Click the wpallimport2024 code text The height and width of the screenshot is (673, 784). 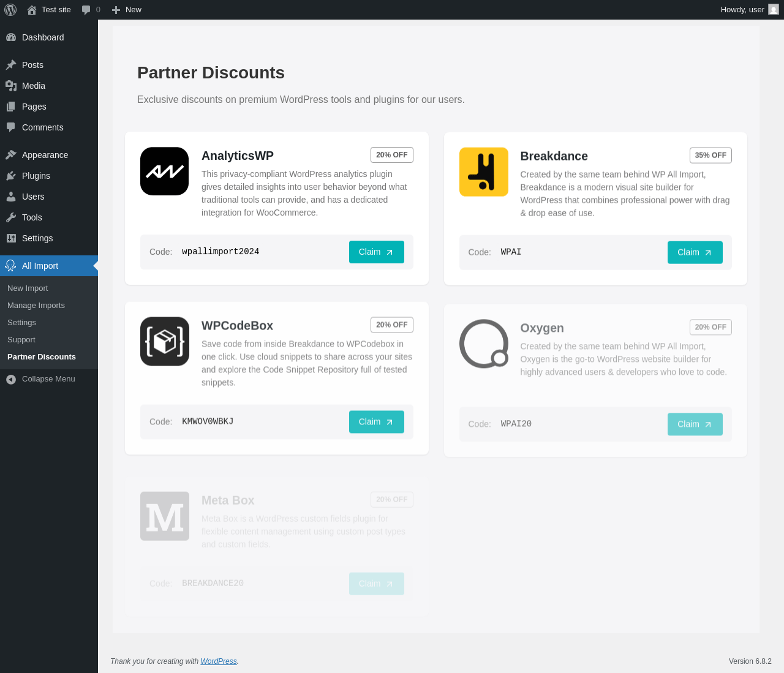pyautogui.click(x=221, y=252)
